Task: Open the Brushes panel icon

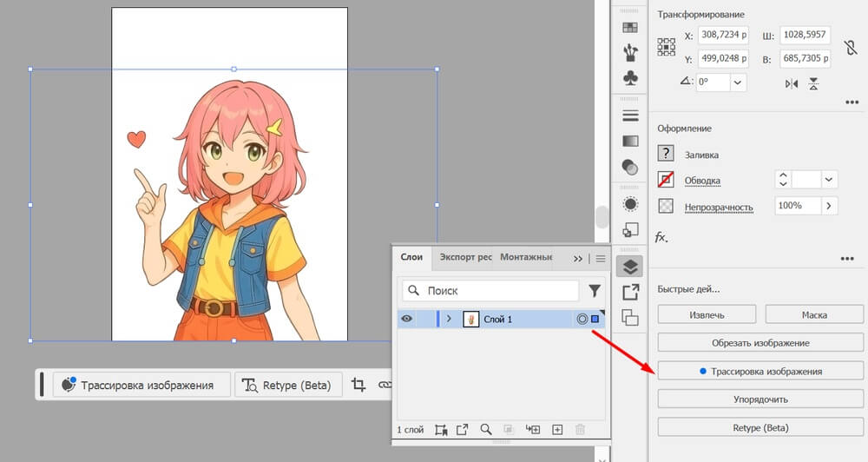Action: (x=630, y=53)
